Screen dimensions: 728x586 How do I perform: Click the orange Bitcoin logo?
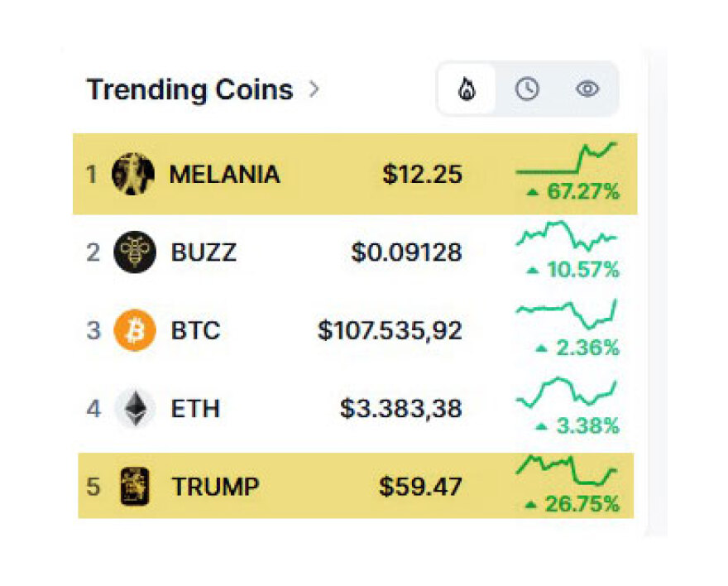click(134, 331)
